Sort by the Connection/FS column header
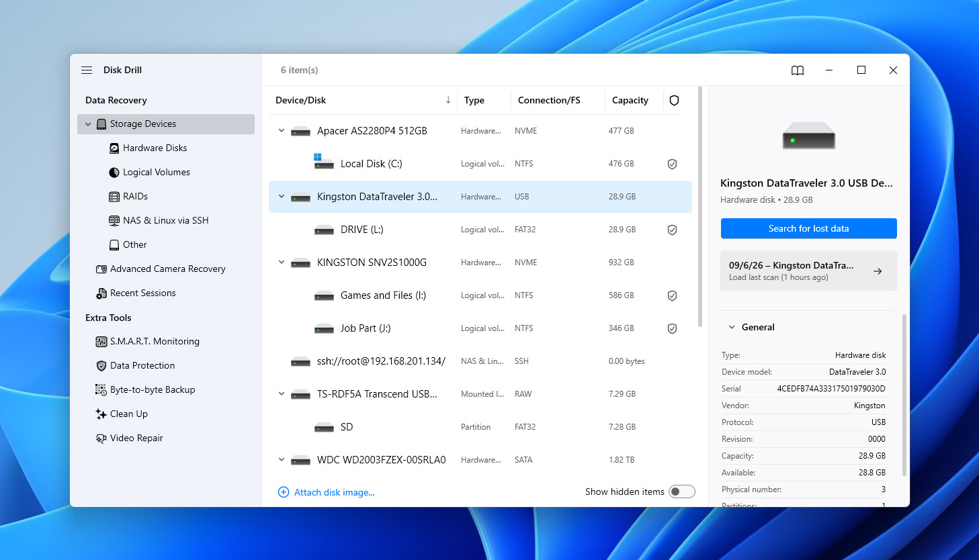 click(x=549, y=100)
